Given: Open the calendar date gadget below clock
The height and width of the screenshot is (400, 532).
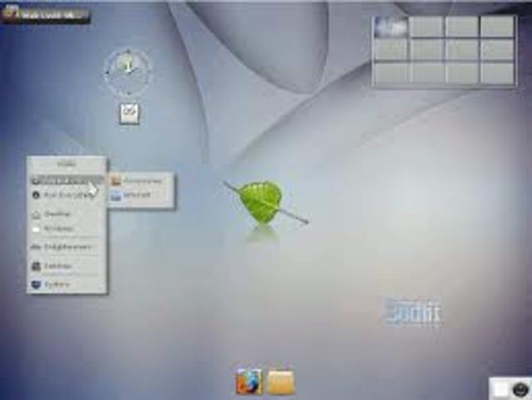Looking at the screenshot, I should tap(129, 113).
